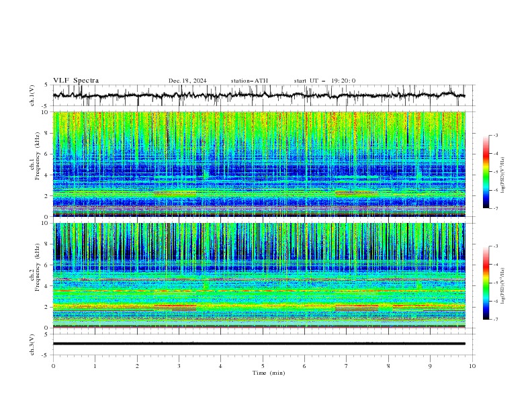Click the "Time (min)" axis label
The height and width of the screenshot is (411, 532).
[x=269, y=373]
